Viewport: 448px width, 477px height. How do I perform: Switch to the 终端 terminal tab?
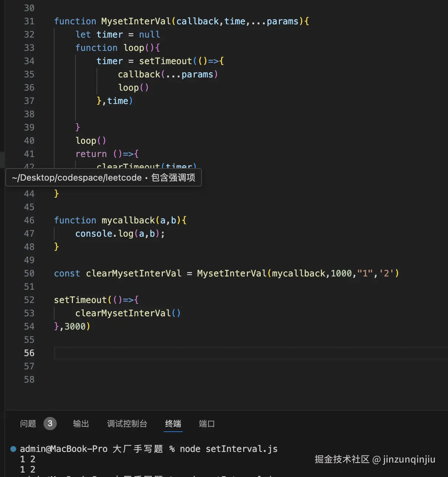click(173, 424)
